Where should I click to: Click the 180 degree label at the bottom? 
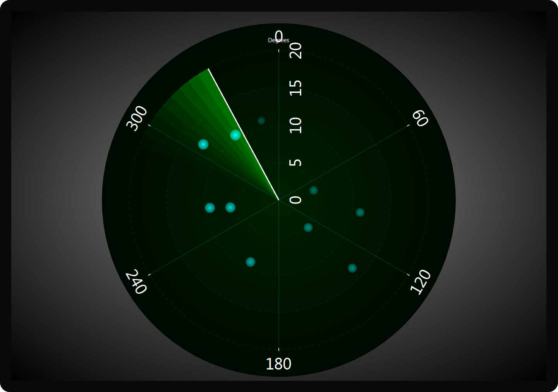tap(278, 364)
